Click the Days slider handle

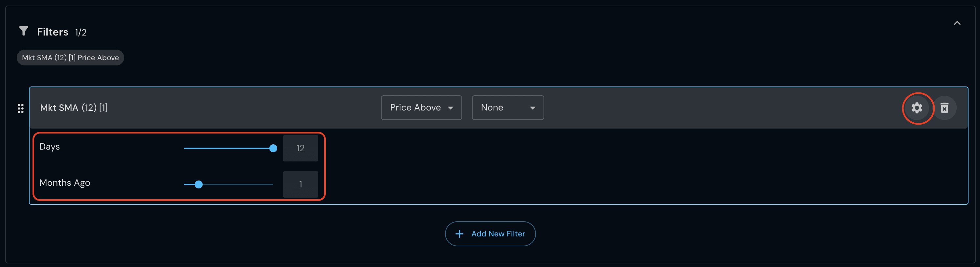click(x=273, y=148)
